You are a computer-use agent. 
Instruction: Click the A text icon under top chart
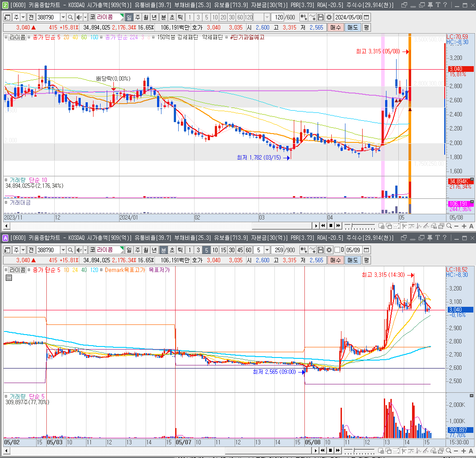[471, 226]
